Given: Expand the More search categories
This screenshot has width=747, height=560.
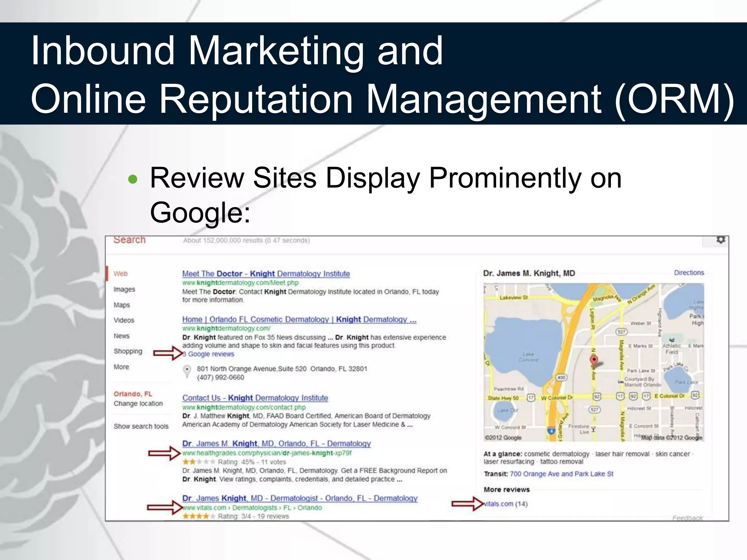Looking at the screenshot, I should point(121,367).
